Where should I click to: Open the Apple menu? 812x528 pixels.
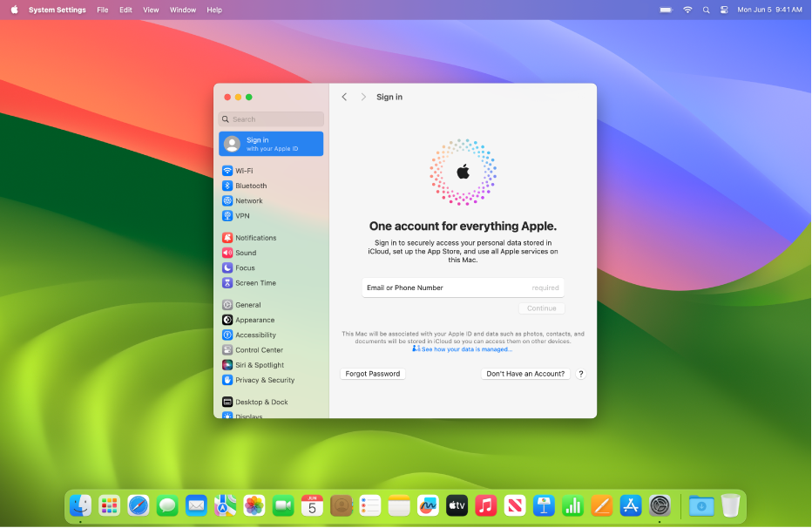(x=14, y=10)
